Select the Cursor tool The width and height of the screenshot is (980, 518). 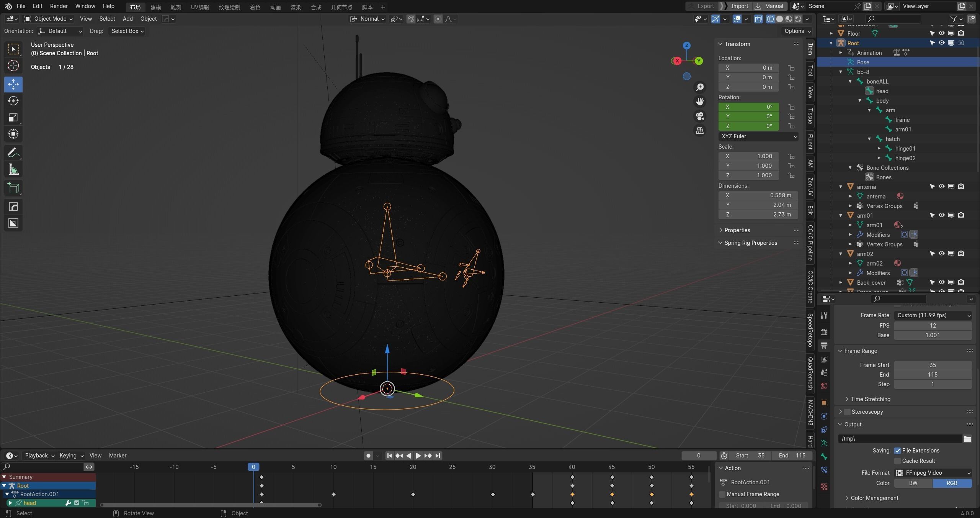pyautogui.click(x=13, y=66)
